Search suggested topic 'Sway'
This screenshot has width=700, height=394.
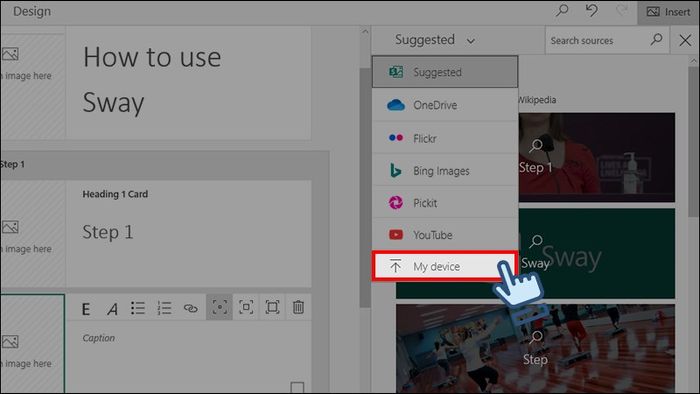pyautogui.click(x=535, y=253)
